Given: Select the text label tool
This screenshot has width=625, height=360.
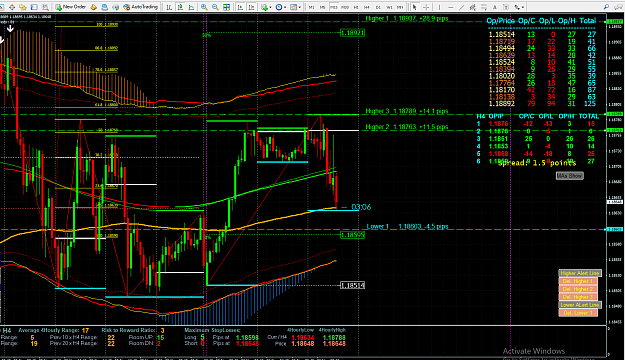Looking at the screenshot, I should pyautogui.click(x=506, y=7).
